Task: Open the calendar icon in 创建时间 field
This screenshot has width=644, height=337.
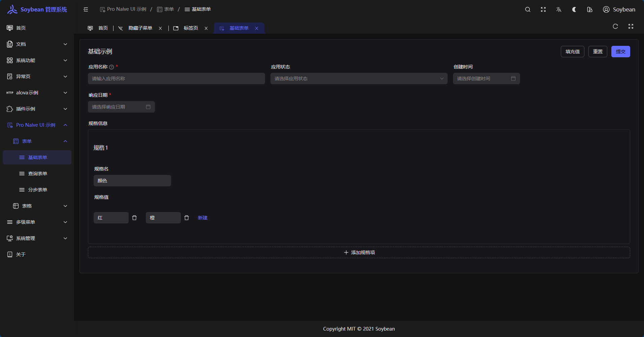Action: coord(513,79)
